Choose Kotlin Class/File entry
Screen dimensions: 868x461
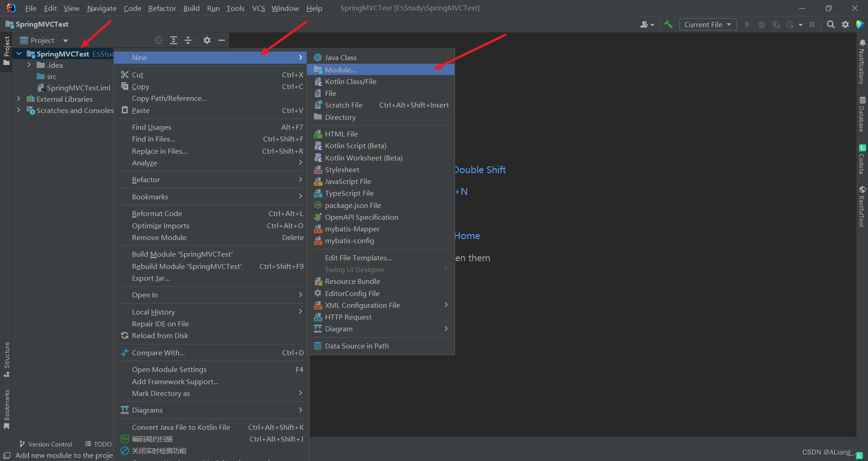coord(381,81)
